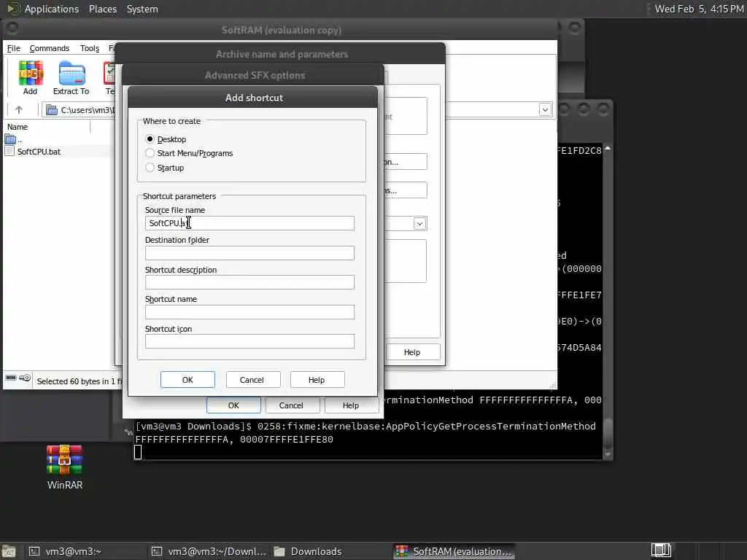The height and width of the screenshot is (560, 747).
Task: Open the Applications menu in top panel
Action: [52, 9]
